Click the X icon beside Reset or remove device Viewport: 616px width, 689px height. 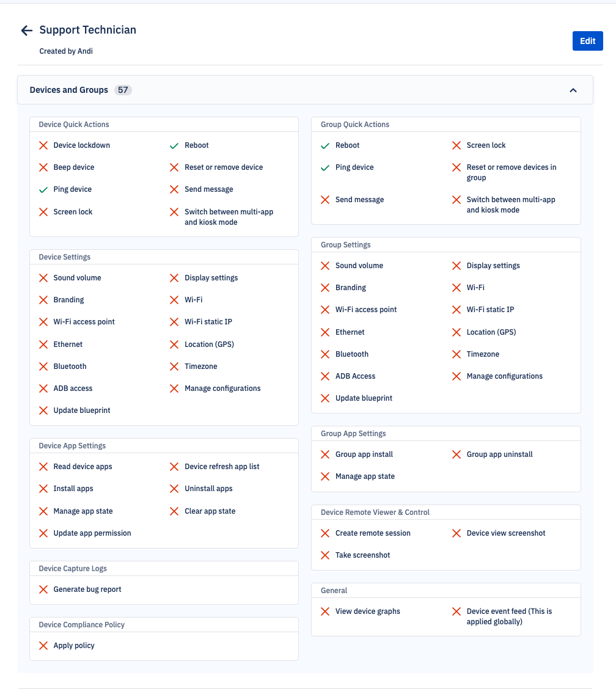[174, 167]
